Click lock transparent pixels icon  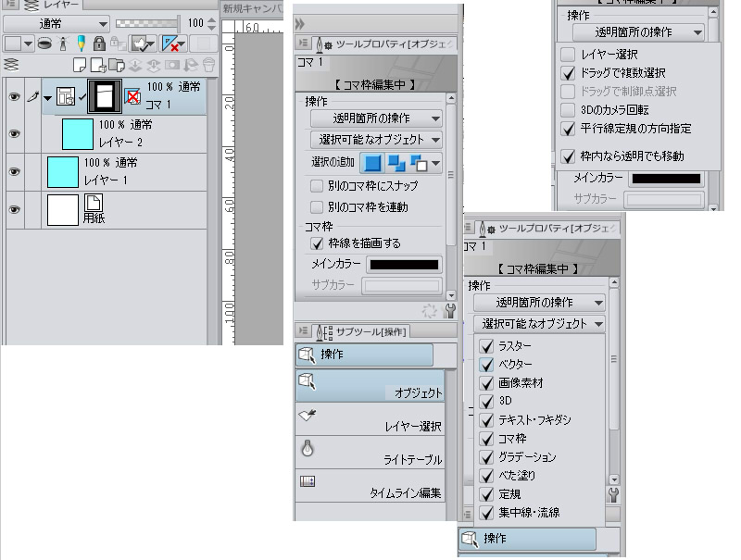tap(117, 44)
